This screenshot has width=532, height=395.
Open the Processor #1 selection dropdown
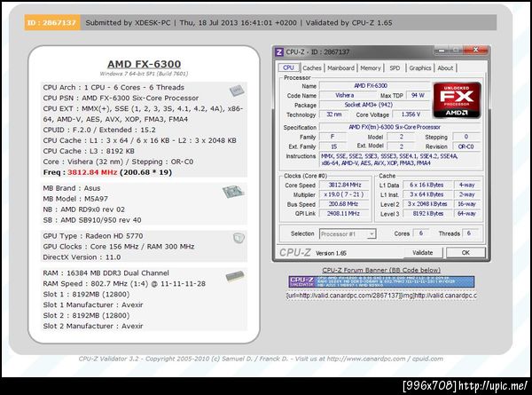tap(348, 233)
